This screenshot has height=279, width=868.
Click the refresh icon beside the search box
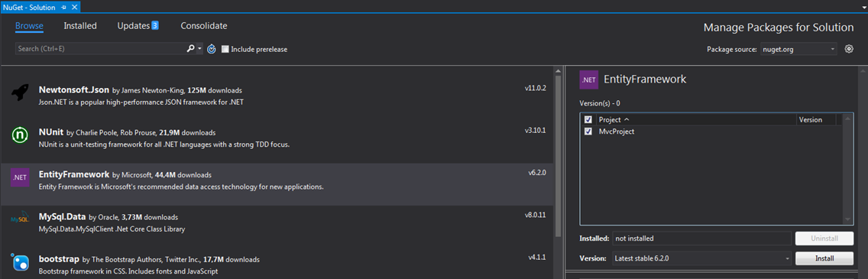[211, 49]
